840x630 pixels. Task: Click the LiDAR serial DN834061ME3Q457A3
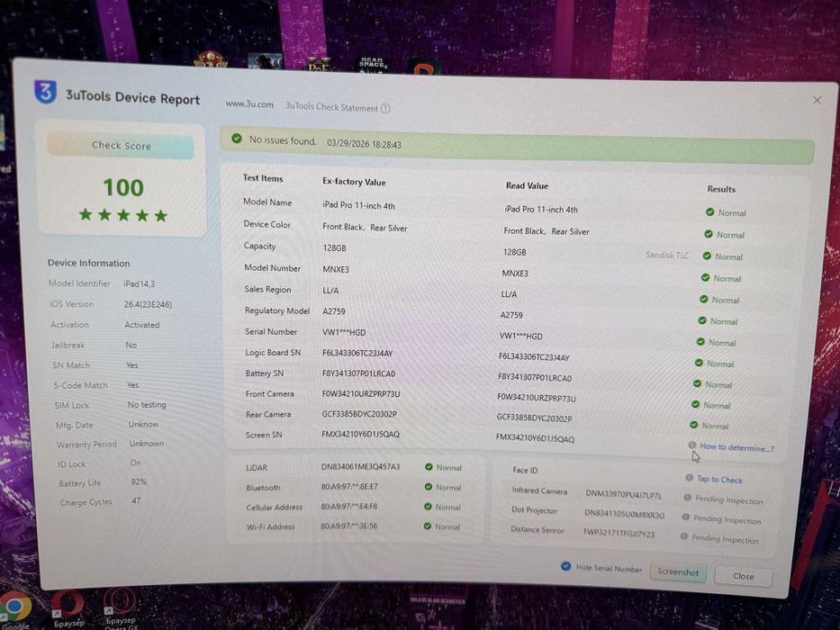point(360,466)
